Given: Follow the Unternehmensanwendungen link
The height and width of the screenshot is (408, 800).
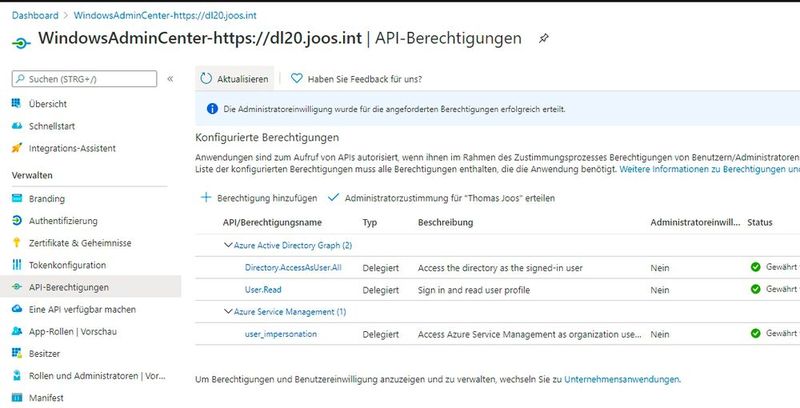Looking at the screenshot, I should 622,379.
